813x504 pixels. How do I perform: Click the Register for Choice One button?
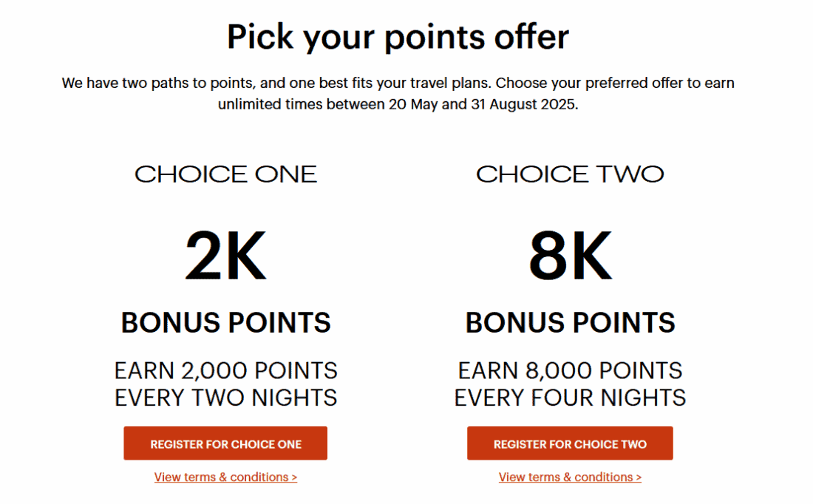click(225, 444)
